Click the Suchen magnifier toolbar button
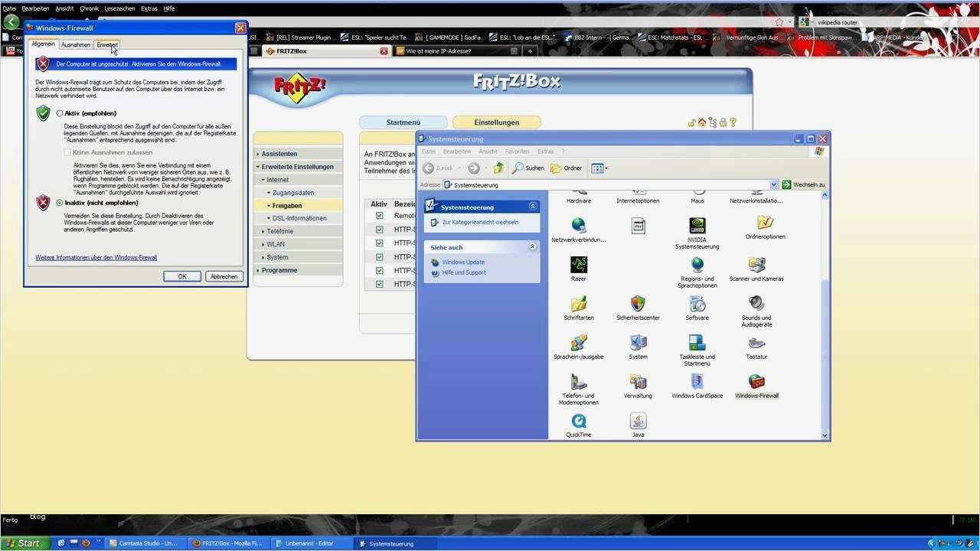 pos(528,168)
